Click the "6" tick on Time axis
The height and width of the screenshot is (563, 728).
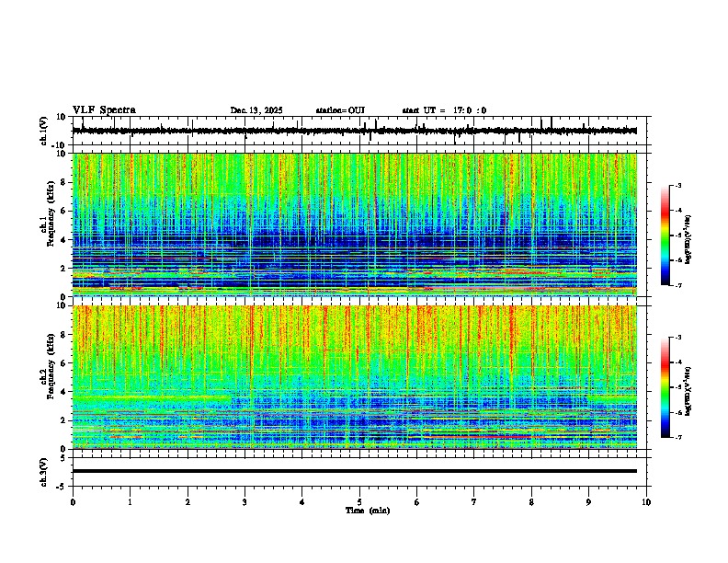(x=417, y=502)
